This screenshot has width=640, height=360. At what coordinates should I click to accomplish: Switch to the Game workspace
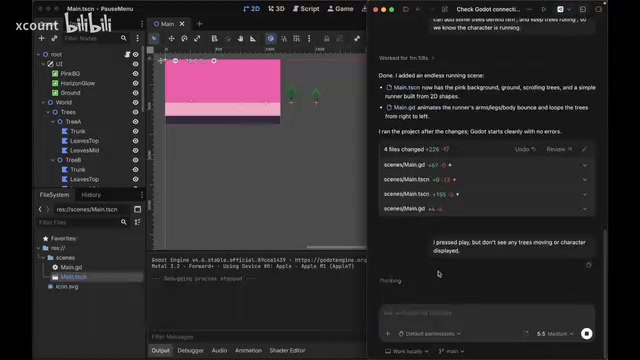341,9
